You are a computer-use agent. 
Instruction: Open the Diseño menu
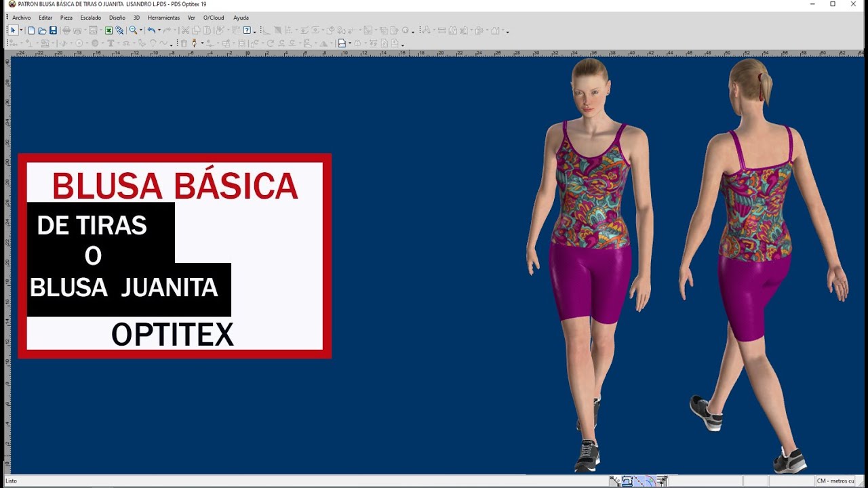(x=117, y=18)
